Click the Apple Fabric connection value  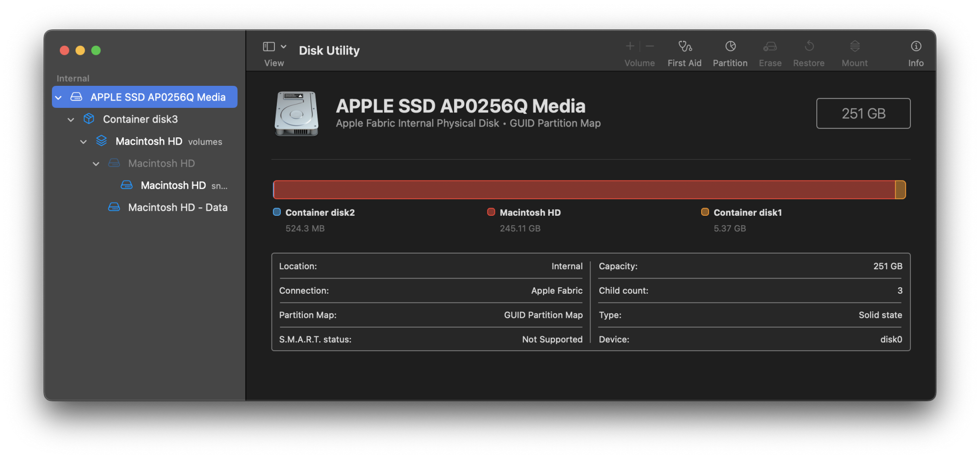557,291
